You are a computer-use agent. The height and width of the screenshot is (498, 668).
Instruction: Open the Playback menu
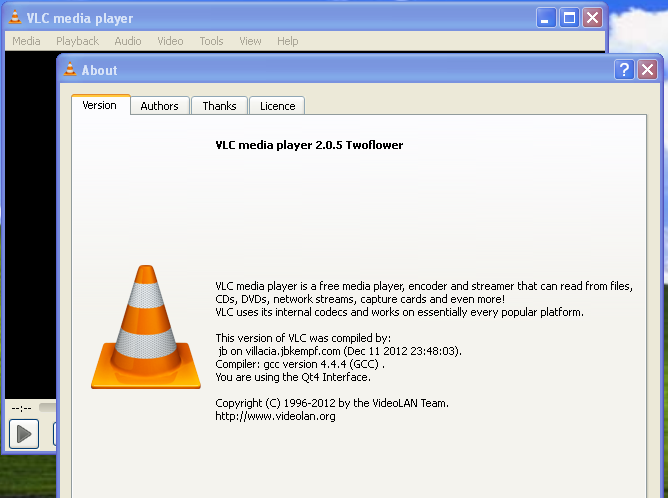pos(78,41)
